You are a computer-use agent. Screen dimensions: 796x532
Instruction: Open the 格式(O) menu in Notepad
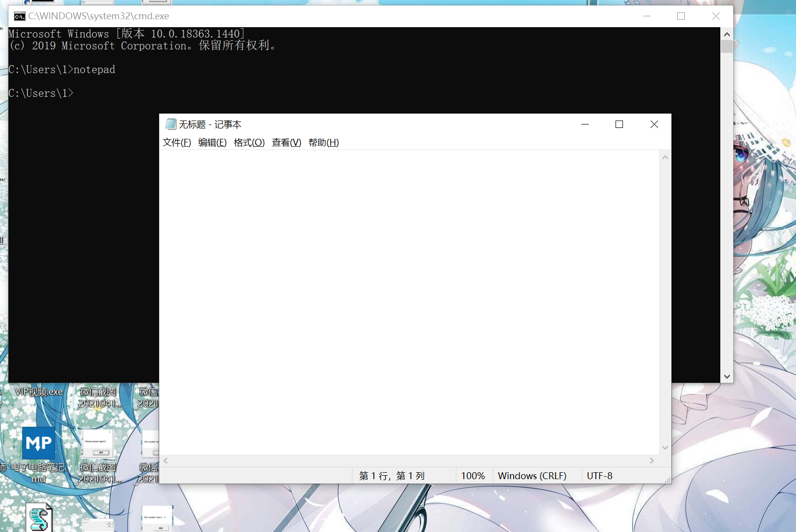click(x=249, y=142)
